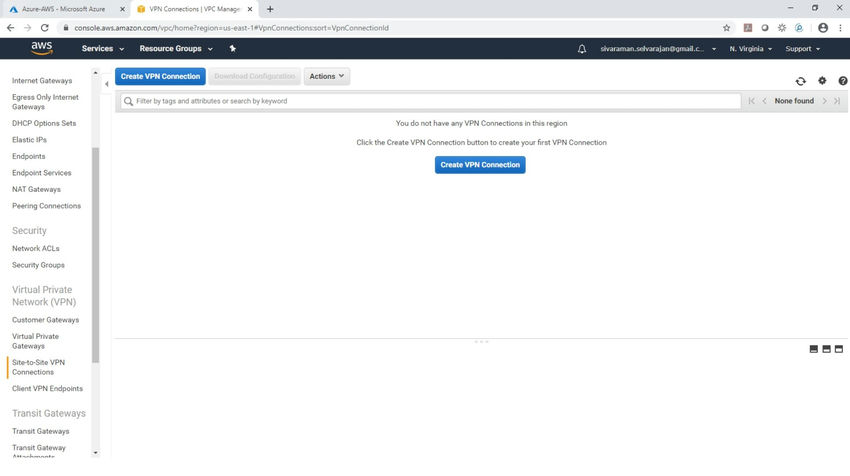Click the sidebar vertical scrollbar thumb
This screenshot has height=476, width=850.
point(96,255)
